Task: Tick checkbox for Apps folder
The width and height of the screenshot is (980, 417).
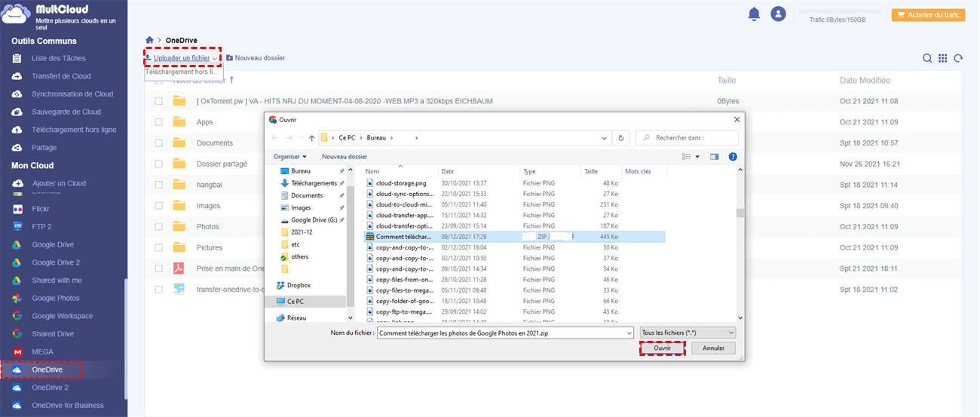Action: [159, 122]
